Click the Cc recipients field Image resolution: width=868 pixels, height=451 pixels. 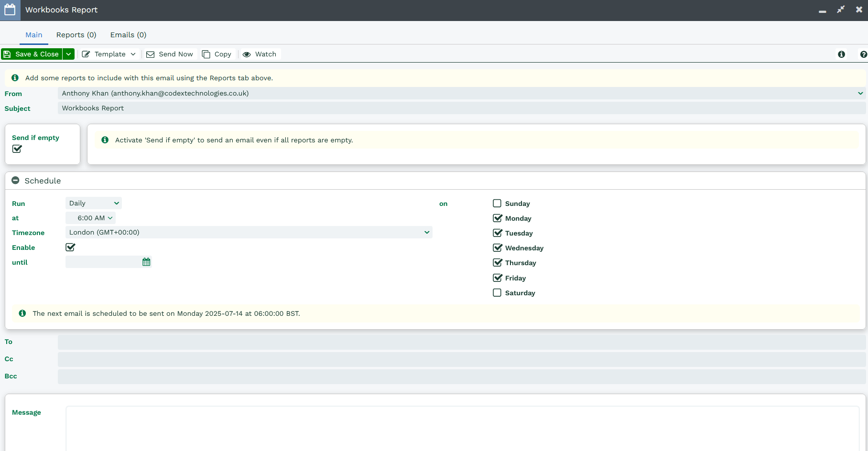click(462, 359)
